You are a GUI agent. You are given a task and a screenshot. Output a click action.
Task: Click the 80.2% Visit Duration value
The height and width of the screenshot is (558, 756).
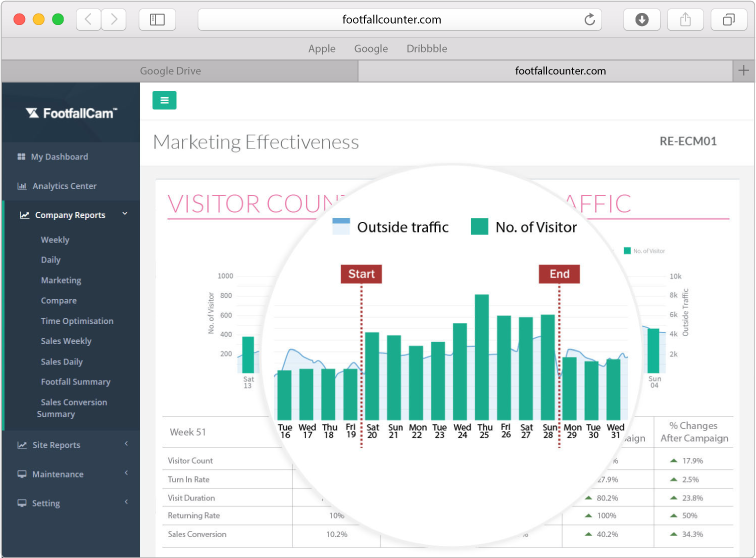[x=607, y=498]
